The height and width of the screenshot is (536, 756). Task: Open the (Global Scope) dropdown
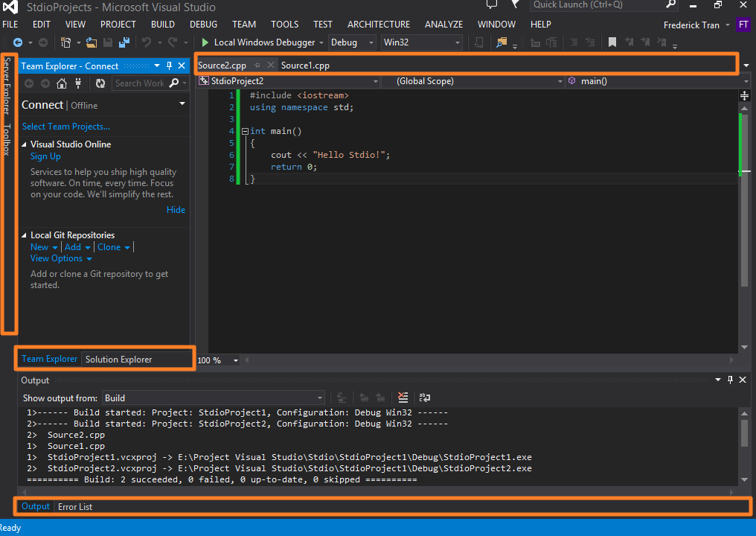[473, 81]
